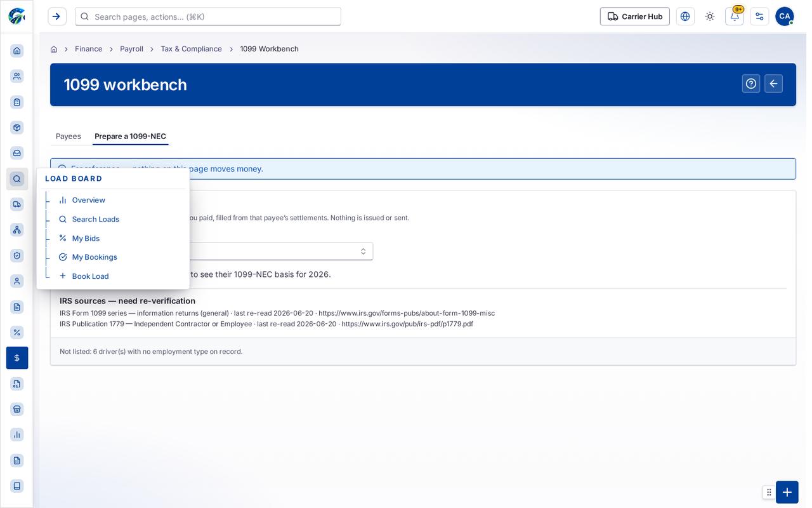Click the network hierarchy sidebar icon
This screenshot has width=812, height=508.
pos(17,230)
